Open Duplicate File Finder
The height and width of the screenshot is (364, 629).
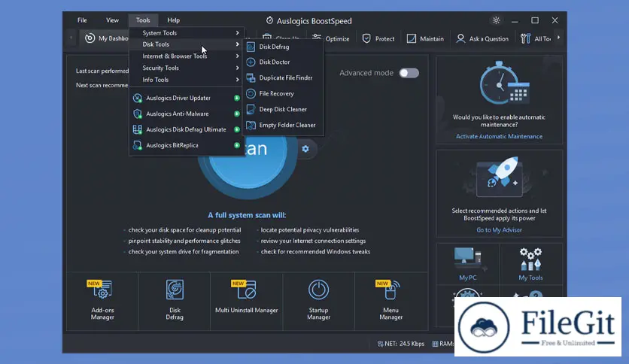point(283,77)
